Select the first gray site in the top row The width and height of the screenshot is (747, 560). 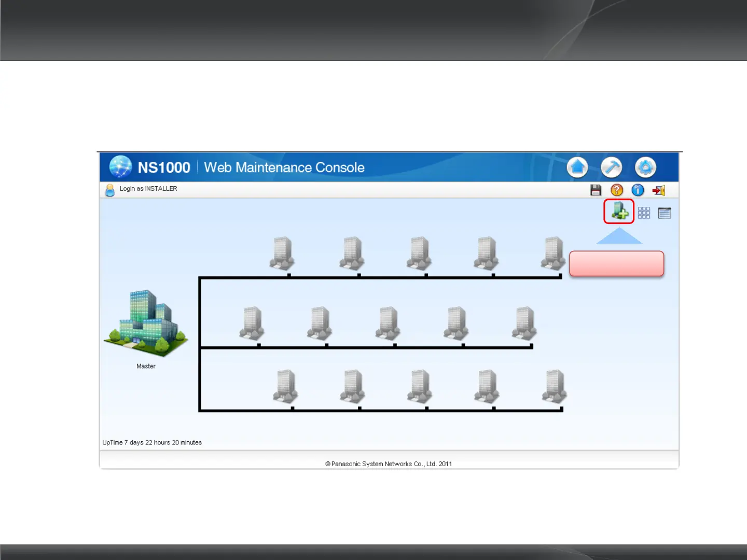(282, 254)
